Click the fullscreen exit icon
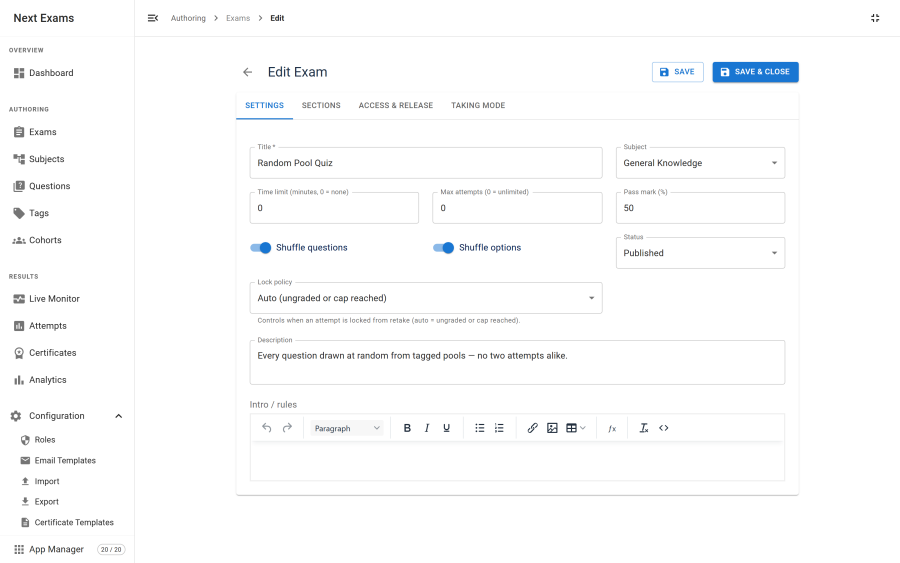This screenshot has height=563, width=900. (x=875, y=18)
